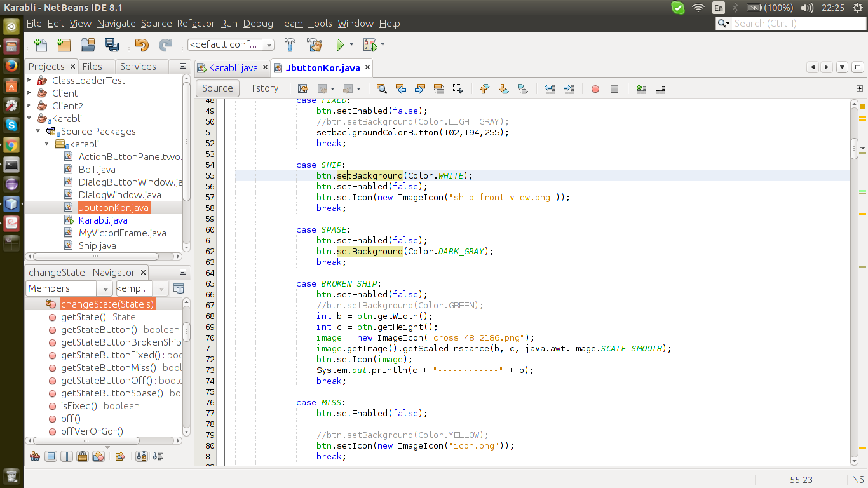Collapse the karabli package node
The height and width of the screenshot is (488, 868).
click(47, 144)
